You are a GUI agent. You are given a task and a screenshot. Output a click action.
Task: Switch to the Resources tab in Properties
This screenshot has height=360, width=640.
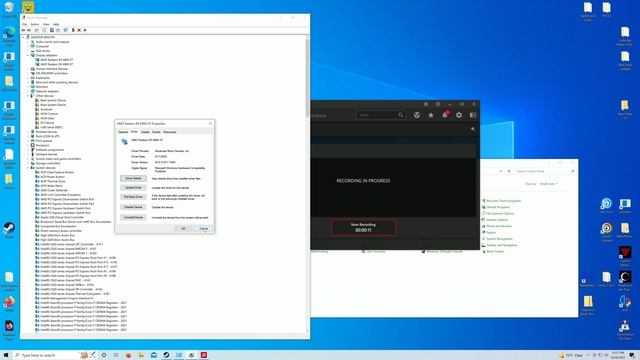(169, 132)
